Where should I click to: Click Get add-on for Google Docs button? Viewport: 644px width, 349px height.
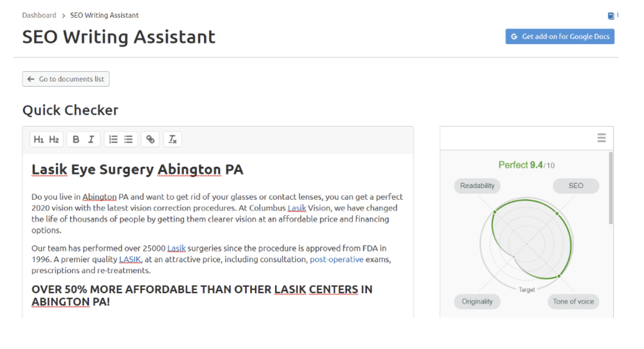(x=560, y=36)
